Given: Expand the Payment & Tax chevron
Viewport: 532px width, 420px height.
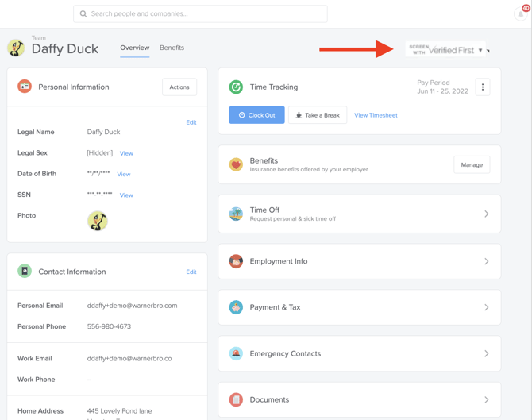Looking at the screenshot, I should [x=487, y=307].
